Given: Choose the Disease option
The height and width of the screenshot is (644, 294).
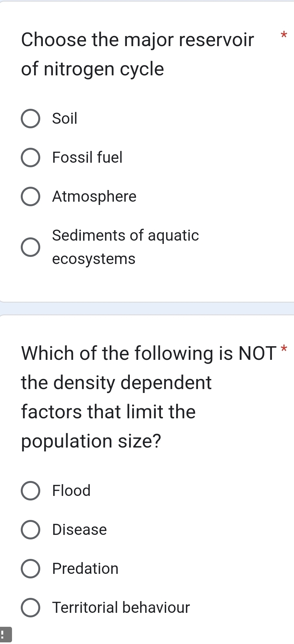Looking at the screenshot, I should [31, 530].
